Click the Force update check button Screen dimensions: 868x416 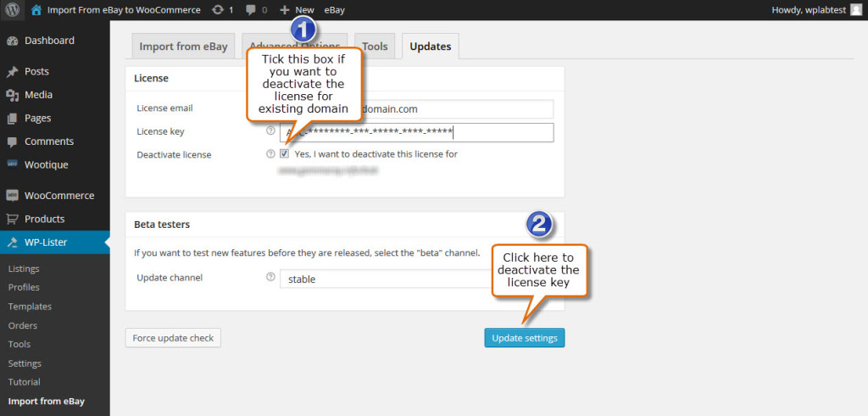173,338
